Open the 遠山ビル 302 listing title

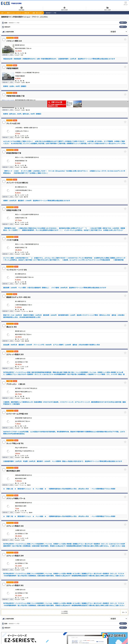click(x=12, y=327)
